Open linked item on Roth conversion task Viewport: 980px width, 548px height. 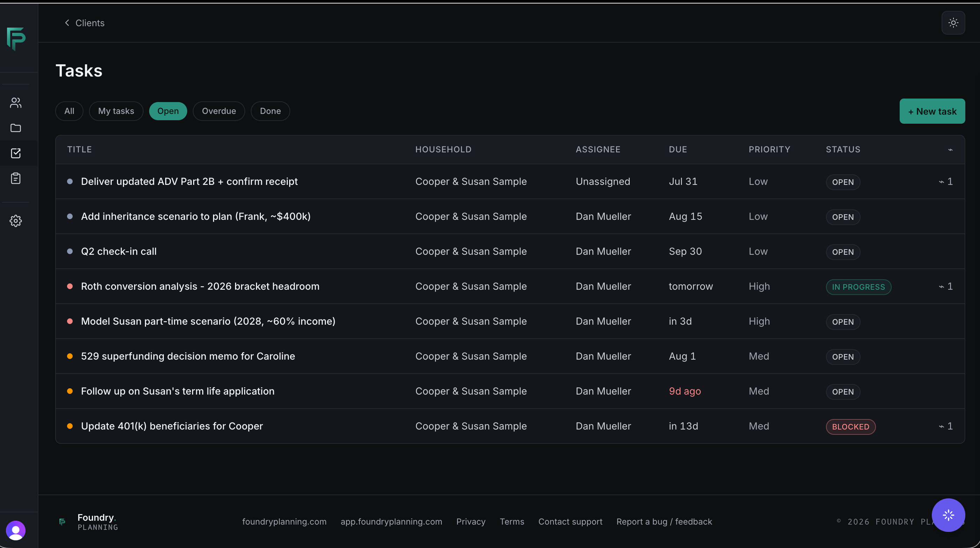[946, 286]
